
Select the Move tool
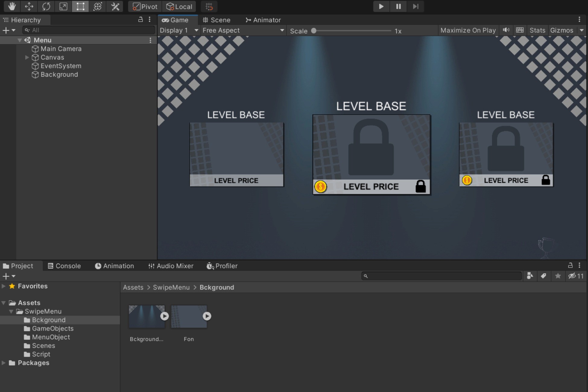coord(29,6)
